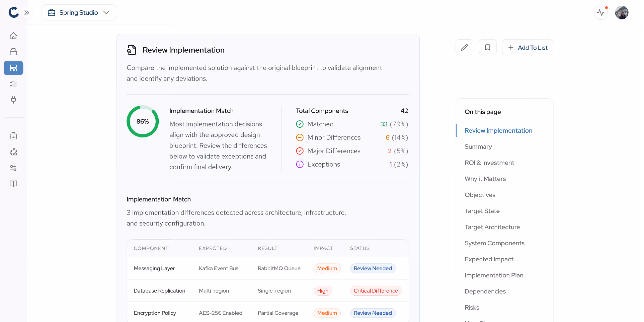Screen dimensions: 644x322
Task: Open the checklist tasks sidebar icon
Action: [13, 84]
